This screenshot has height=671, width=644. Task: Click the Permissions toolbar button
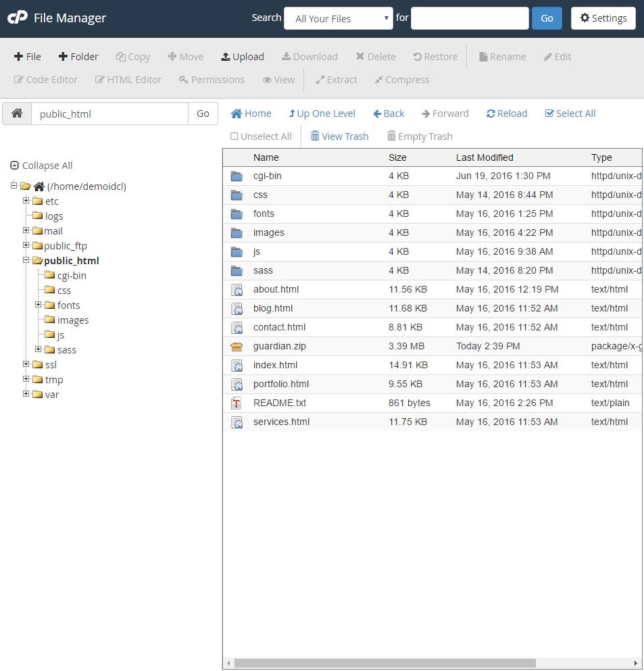[212, 80]
